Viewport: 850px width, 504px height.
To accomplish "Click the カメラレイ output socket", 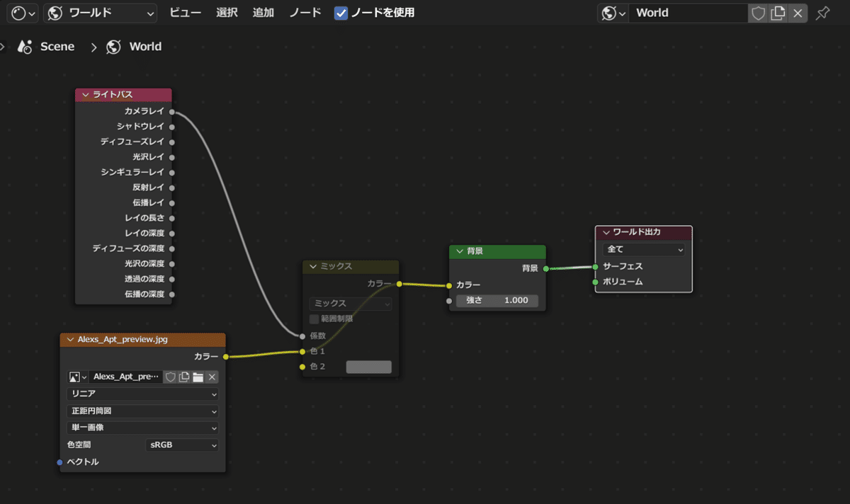I will [x=172, y=111].
